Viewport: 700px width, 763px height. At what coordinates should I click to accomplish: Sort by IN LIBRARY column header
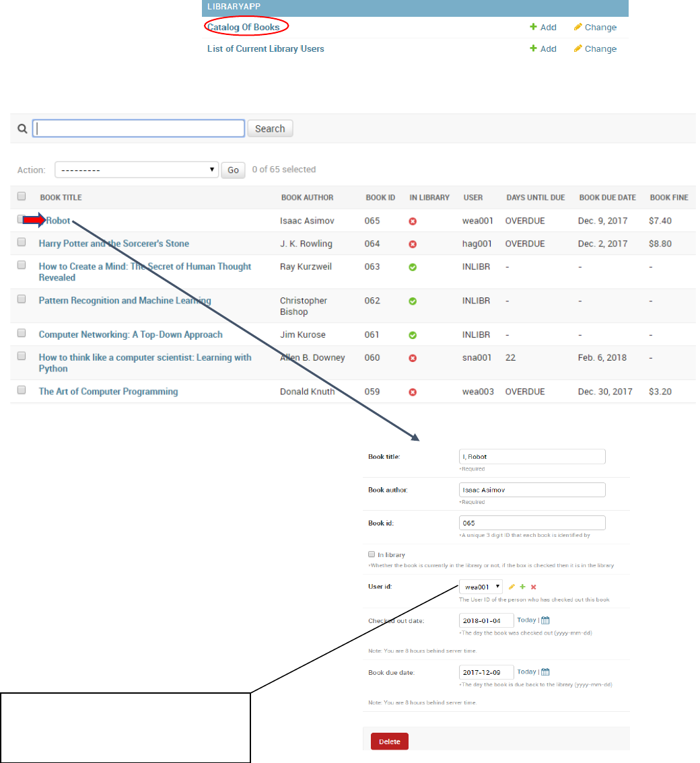[429, 198]
